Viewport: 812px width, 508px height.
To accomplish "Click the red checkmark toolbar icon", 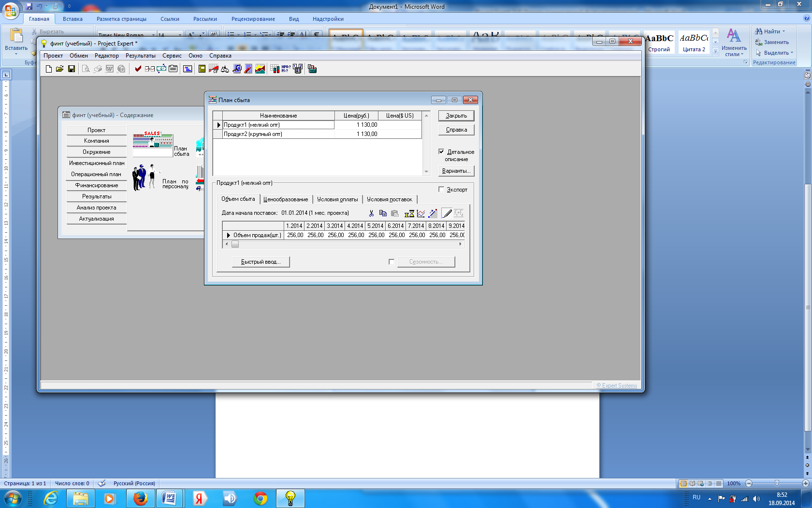I will 138,69.
